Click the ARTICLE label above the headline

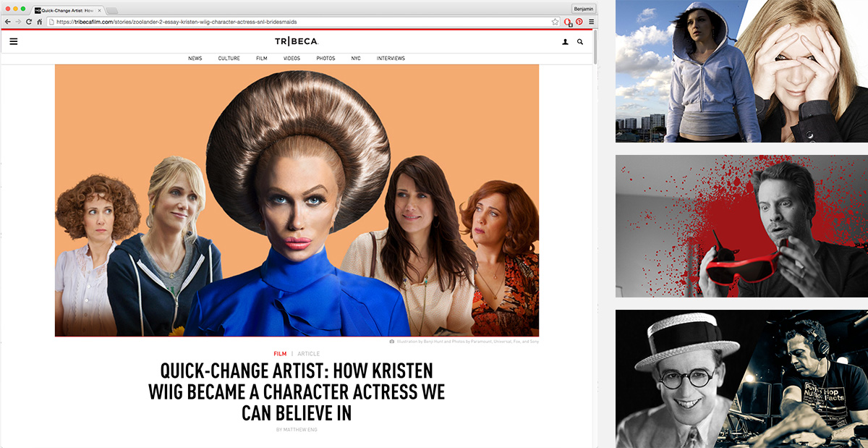point(308,354)
